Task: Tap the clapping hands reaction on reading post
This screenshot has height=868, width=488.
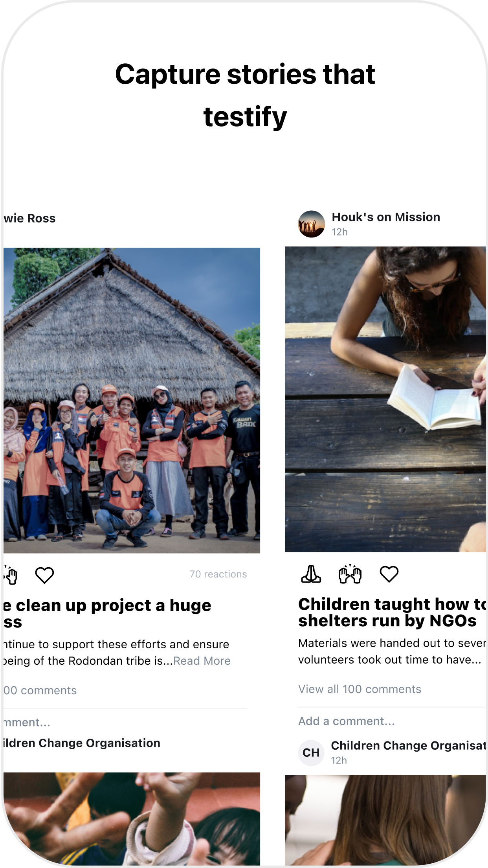Action: click(x=350, y=574)
